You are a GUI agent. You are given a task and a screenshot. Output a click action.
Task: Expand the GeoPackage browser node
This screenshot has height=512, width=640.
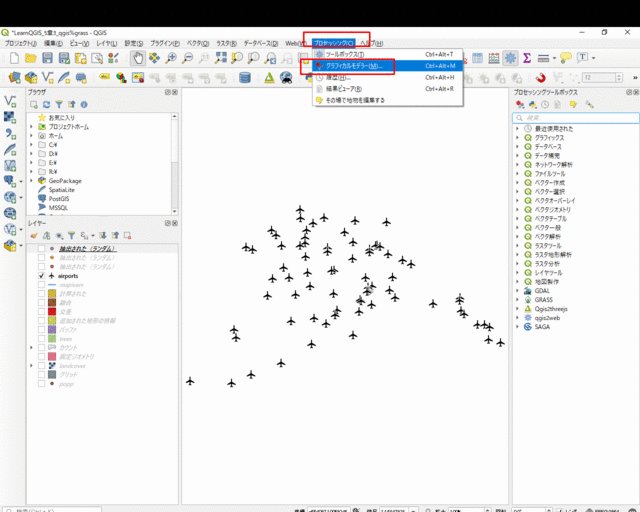[31, 181]
